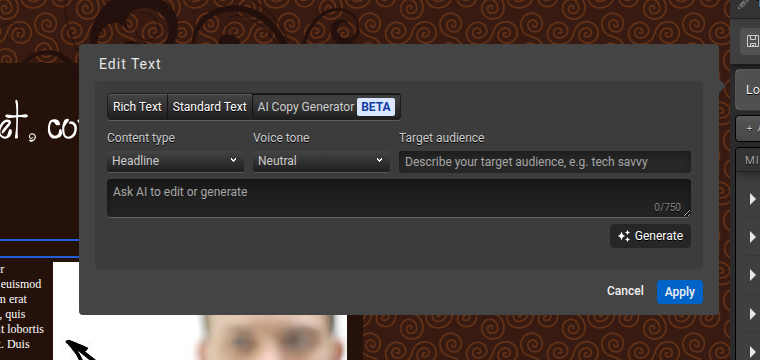Switch to the Rich Text tab
Screen dimensions: 760x360
tap(137, 107)
